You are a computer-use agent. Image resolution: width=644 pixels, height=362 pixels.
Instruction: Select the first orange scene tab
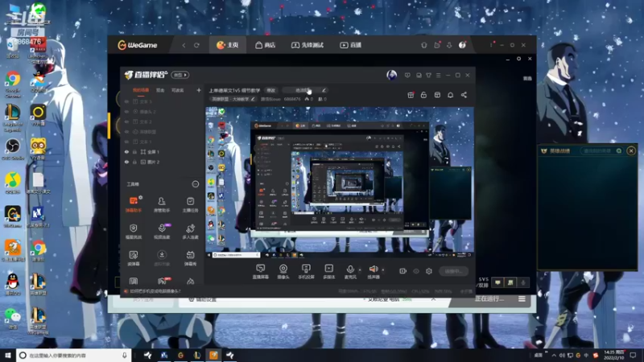(141, 90)
